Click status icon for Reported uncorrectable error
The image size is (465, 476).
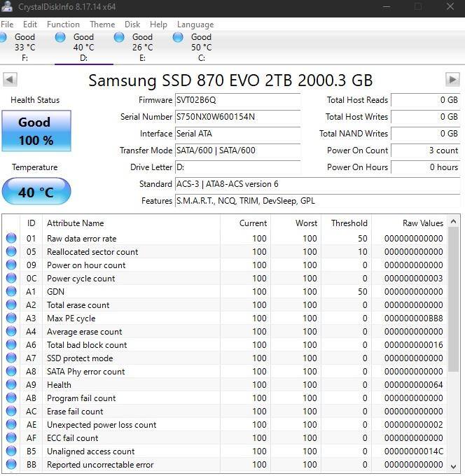coord(11,465)
